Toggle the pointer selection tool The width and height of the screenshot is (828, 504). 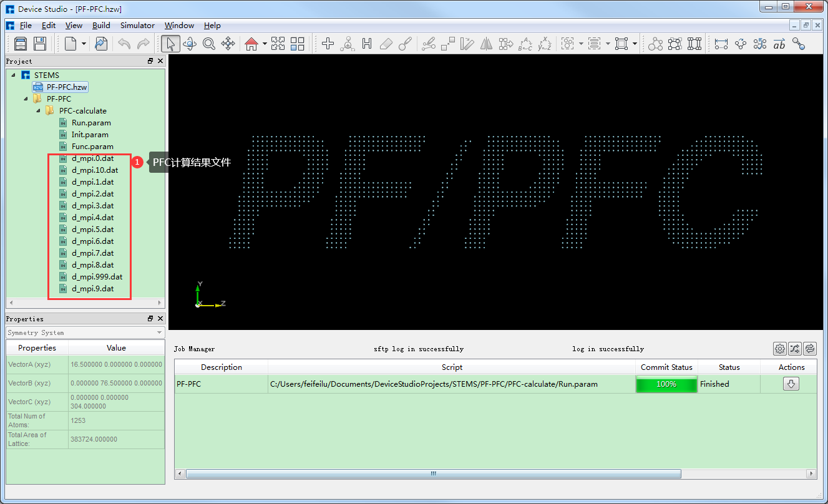coord(169,44)
